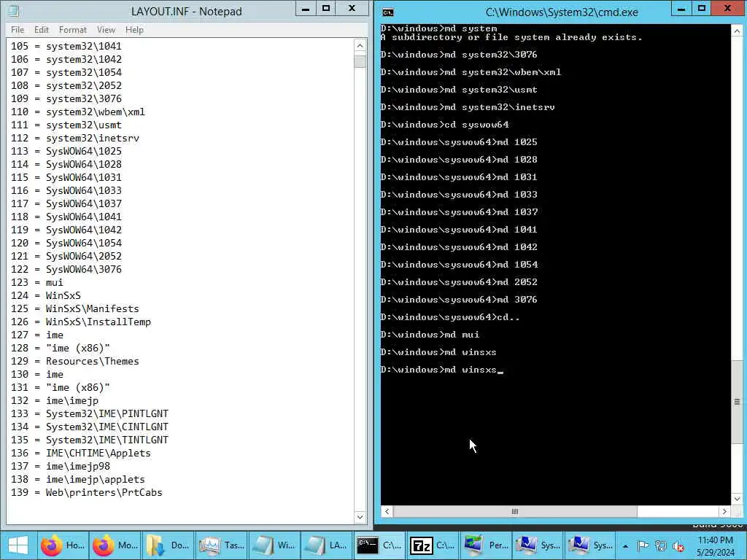Click line '112 = system32\inetsrv' in Notepad
This screenshot has width=747, height=560.
click(x=75, y=138)
